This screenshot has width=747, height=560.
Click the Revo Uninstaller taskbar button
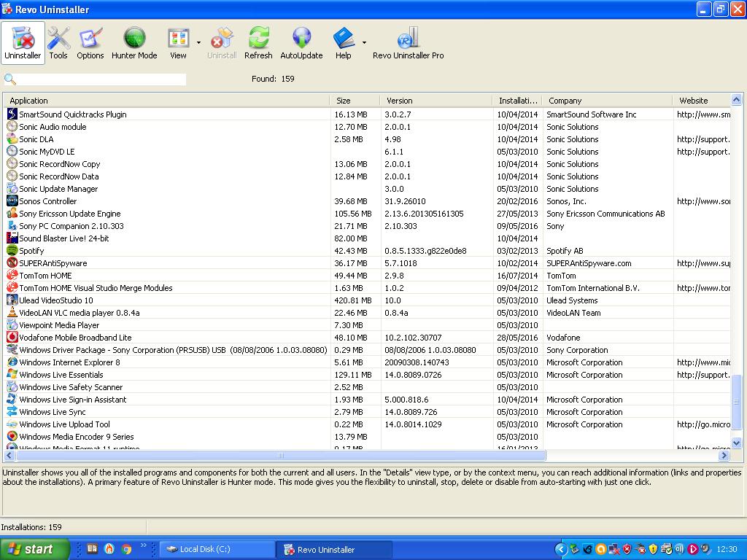(334, 550)
